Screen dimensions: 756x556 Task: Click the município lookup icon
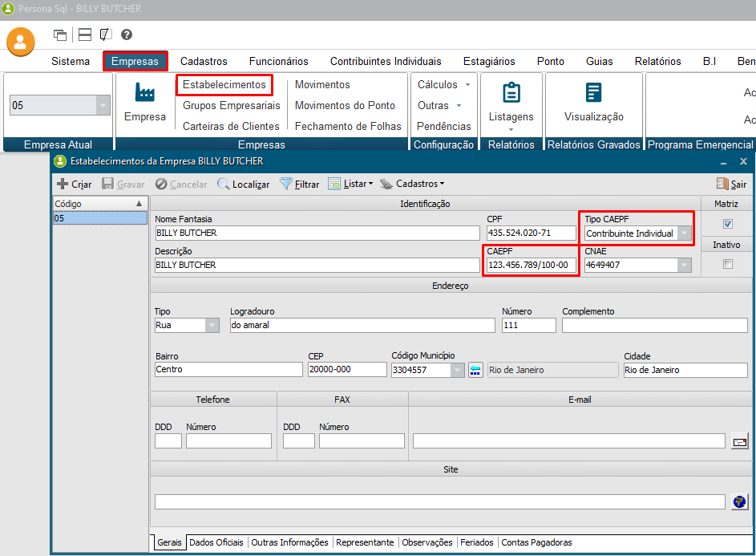[476, 370]
